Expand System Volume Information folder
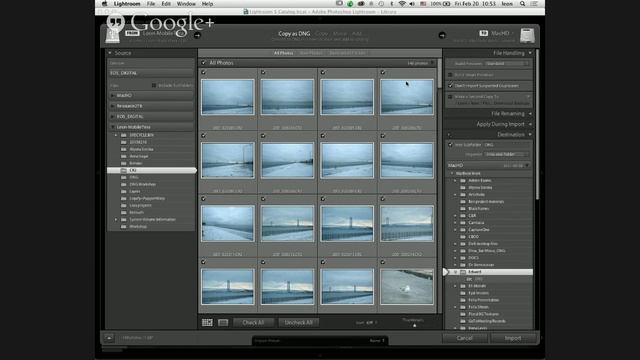Image resolution: width=640 pixels, height=360 pixels. (116, 220)
